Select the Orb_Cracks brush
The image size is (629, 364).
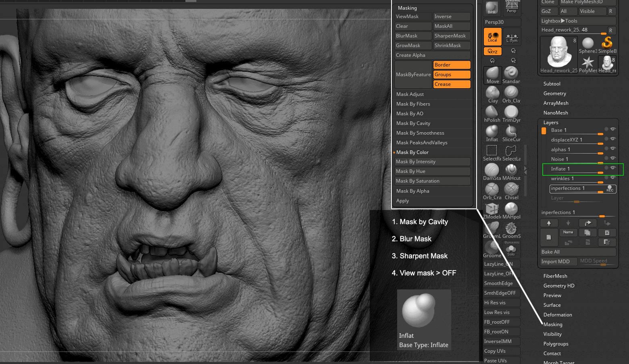492,191
